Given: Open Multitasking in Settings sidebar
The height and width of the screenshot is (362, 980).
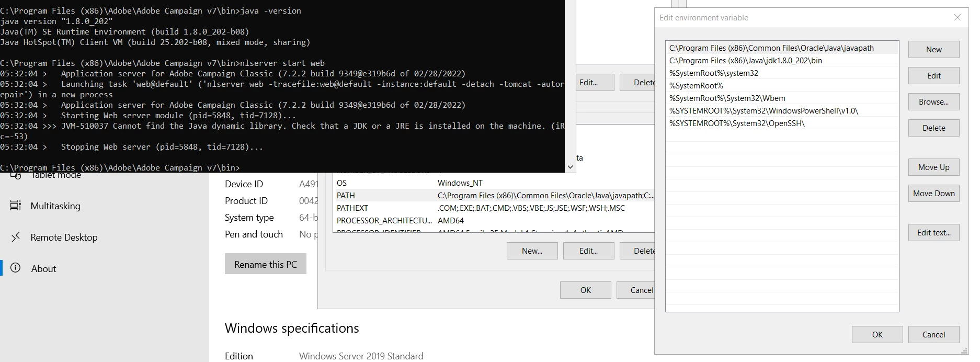Looking at the screenshot, I should point(105,206).
